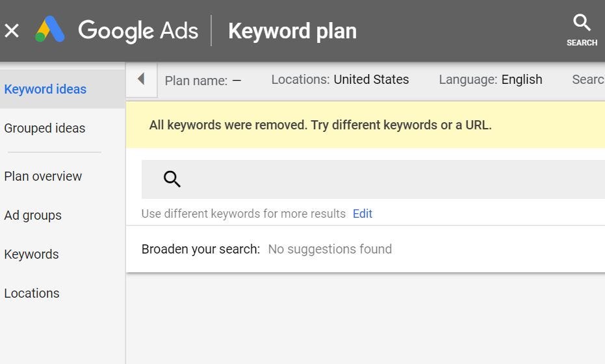The image size is (605, 364).
Task: Click the magnifier icon inside the keyword box
Action: click(172, 179)
